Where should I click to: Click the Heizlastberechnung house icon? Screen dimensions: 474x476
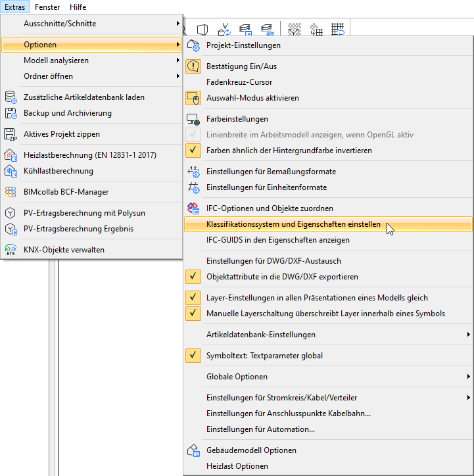click(11, 155)
